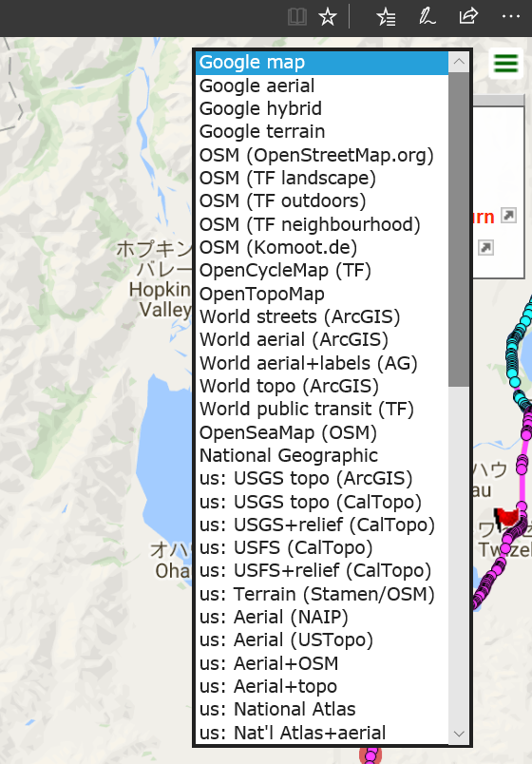Open the external link icon beside red text

(508, 216)
